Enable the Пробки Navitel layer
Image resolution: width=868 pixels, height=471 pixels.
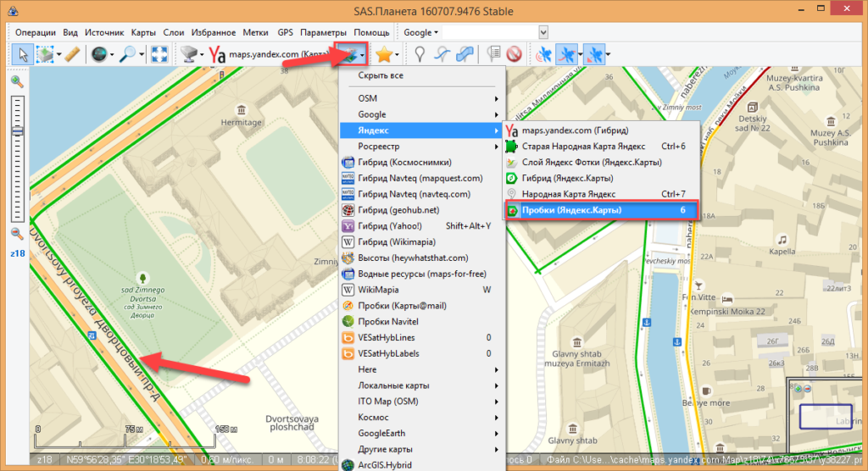pyautogui.click(x=387, y=322)
